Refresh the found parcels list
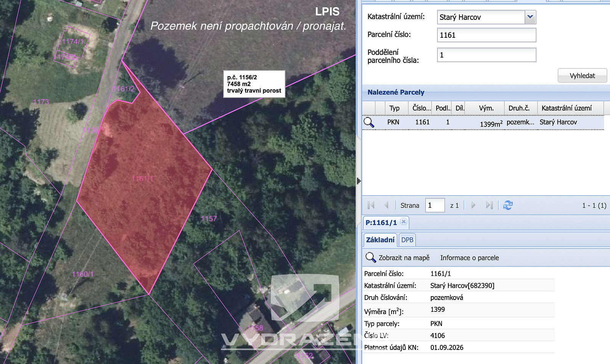This screenshot has width=610, height=364. tap(508, 205)
